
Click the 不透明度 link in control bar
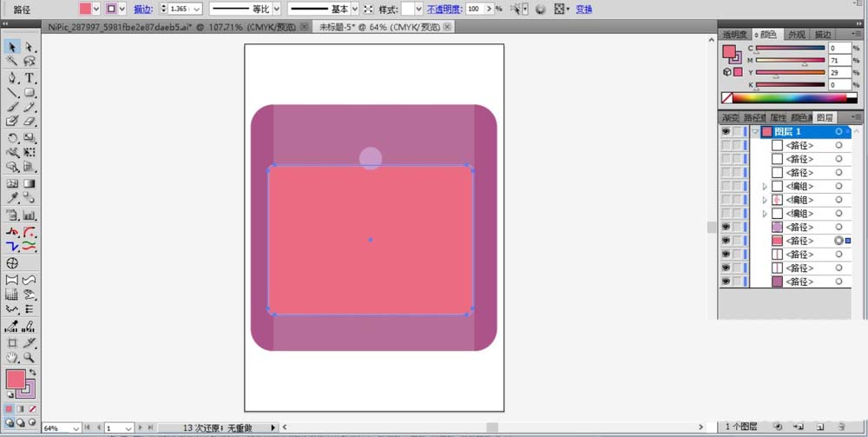coord(444,9)
